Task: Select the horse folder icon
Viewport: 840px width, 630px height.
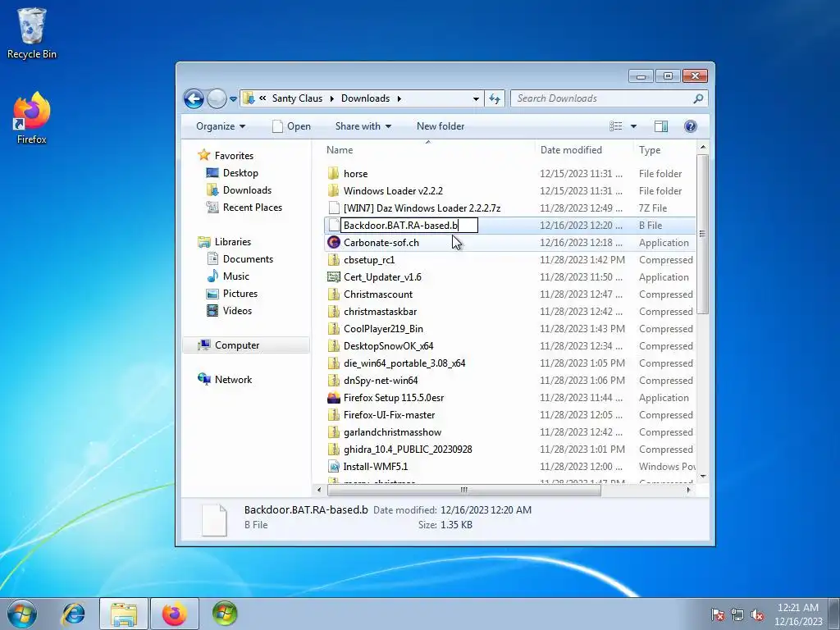Action: click(x=334, y=174)
